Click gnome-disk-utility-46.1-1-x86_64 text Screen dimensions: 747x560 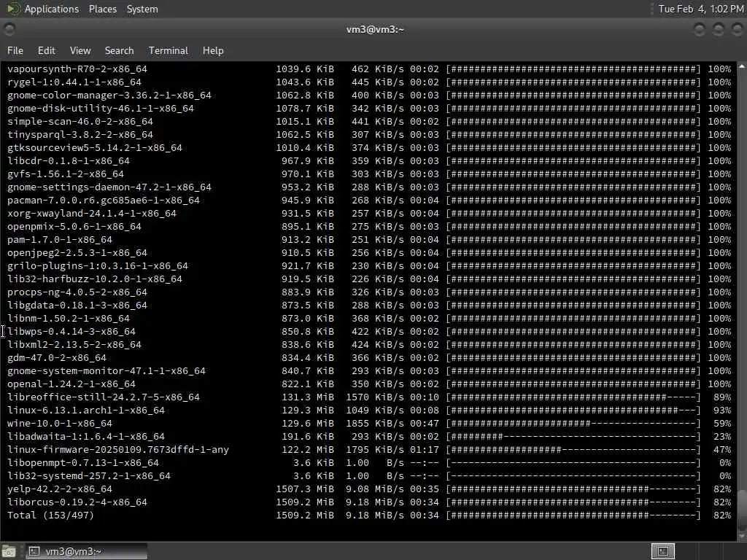[x=101, y=109]
